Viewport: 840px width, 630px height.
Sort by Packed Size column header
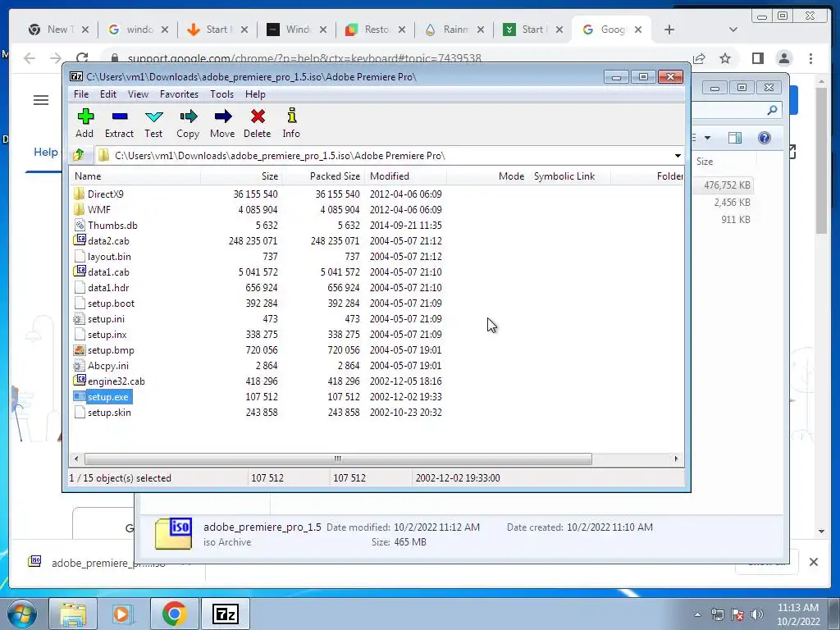pyautogui.click(x=323, y=176)
